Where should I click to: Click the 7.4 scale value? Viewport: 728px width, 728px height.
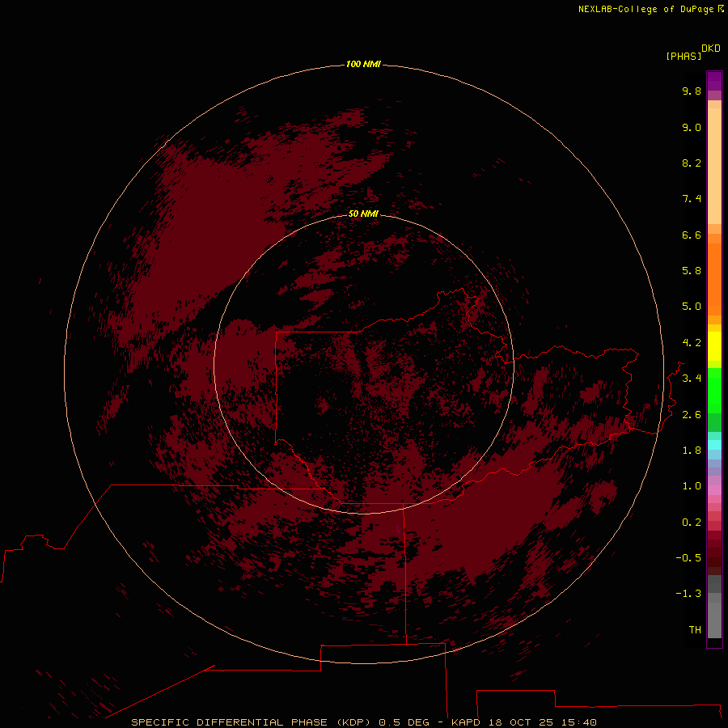tap(692, 199)
